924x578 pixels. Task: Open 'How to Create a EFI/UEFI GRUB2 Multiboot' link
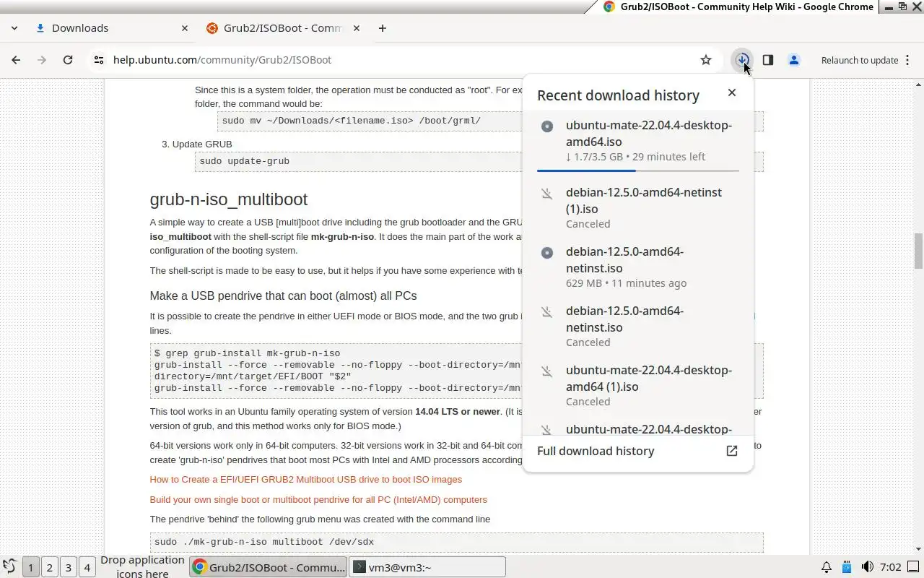click(x=306, y=480)
